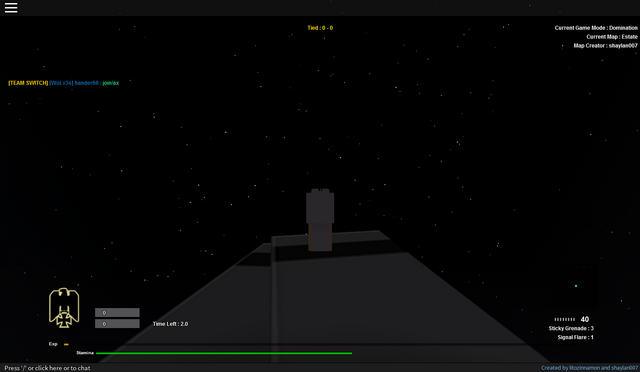Select the lower gray score box
This screenshot has width=640, height=372.
(x=117, y=324)
